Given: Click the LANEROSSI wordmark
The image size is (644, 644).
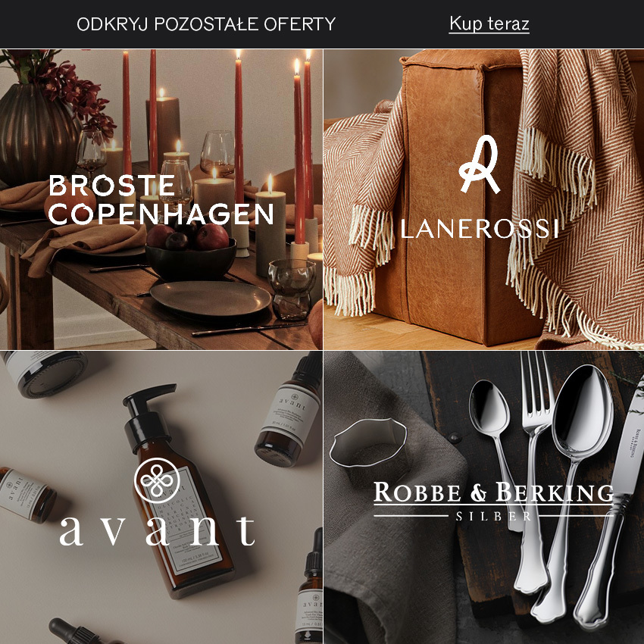Looking at the screenshot, I should 480,229.
